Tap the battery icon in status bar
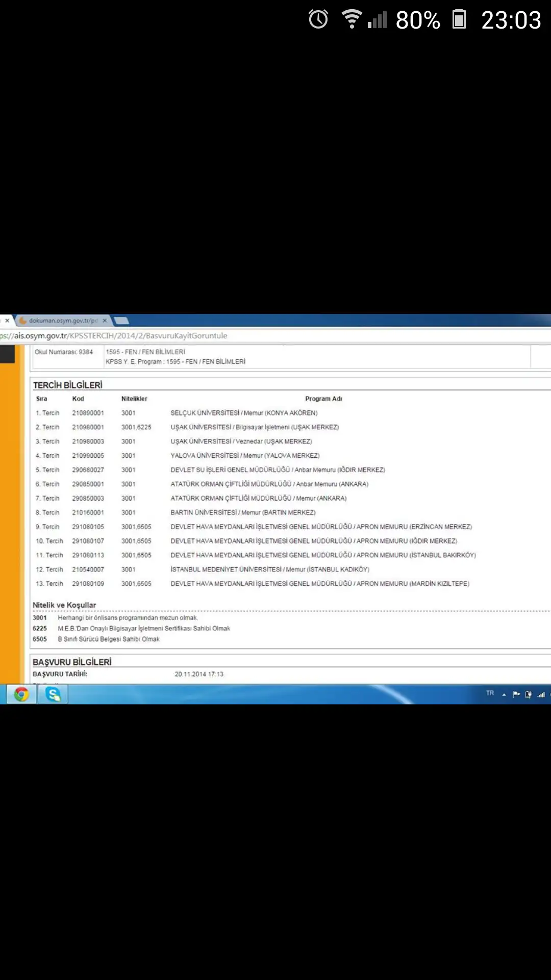This screenshot has width=551, height=980. click(x=459, y=19)
